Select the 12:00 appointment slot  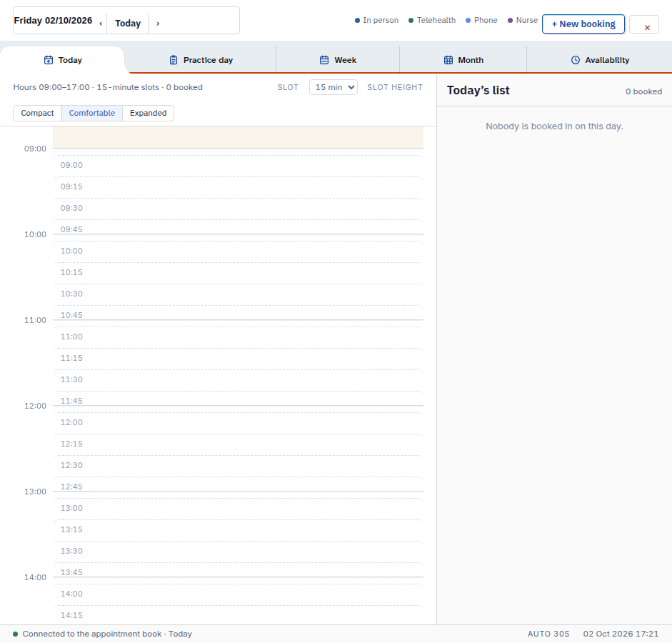tap(239, 423)
